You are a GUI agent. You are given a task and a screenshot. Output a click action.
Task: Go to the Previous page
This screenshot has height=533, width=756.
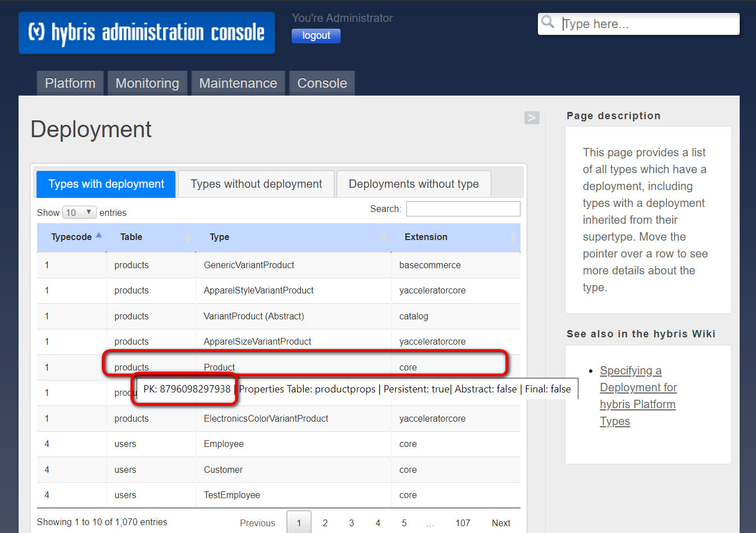(257, 523)
